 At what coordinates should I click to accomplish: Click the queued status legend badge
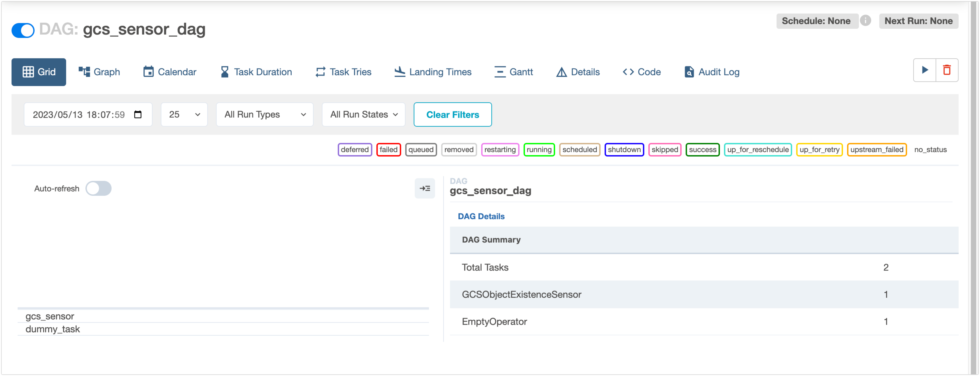pos(421,150)
